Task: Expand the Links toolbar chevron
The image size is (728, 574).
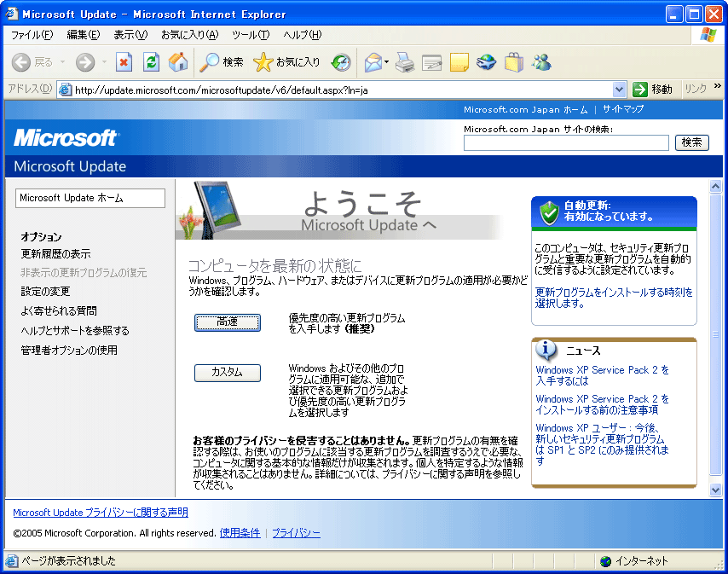Action: [717, 85]
